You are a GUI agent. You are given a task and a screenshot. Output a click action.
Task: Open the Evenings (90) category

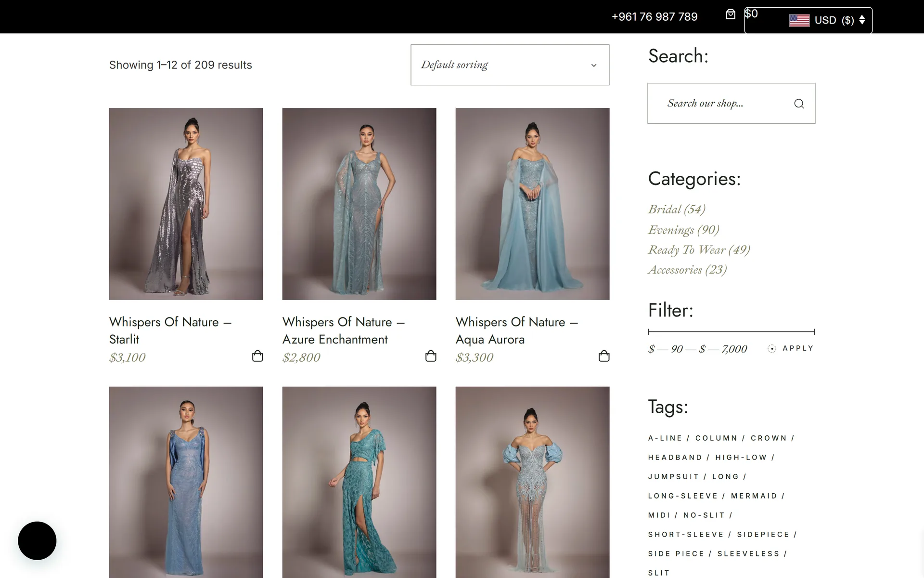coord(683,230)
